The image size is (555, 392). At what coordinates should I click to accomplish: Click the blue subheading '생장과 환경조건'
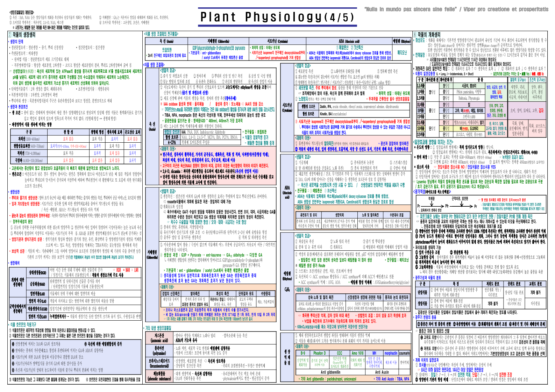click(19, 107)
